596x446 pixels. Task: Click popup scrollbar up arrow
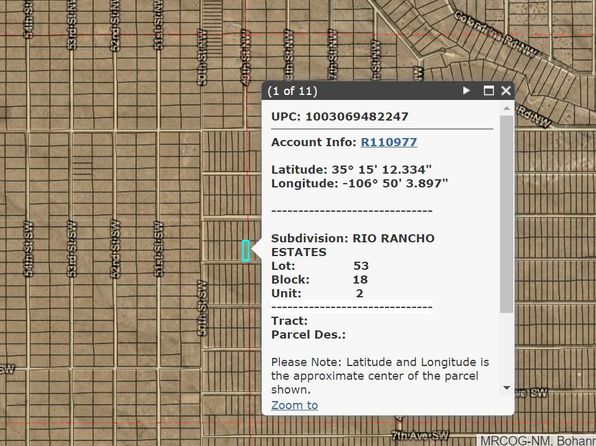[x=506, y=108]
